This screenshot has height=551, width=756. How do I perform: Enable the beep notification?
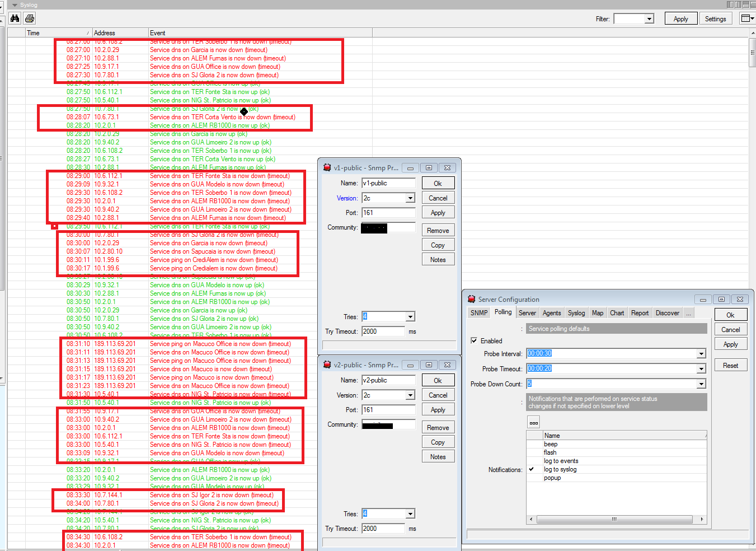click(532, 443)
